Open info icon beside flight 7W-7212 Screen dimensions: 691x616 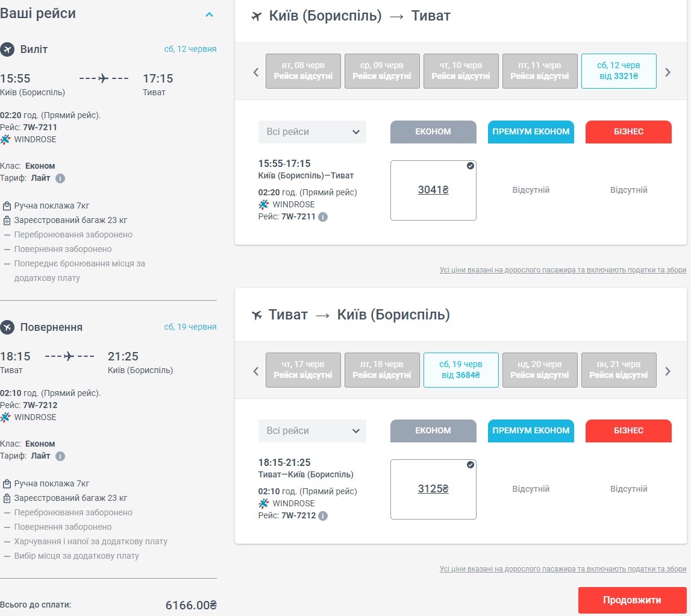coord(323,516)
